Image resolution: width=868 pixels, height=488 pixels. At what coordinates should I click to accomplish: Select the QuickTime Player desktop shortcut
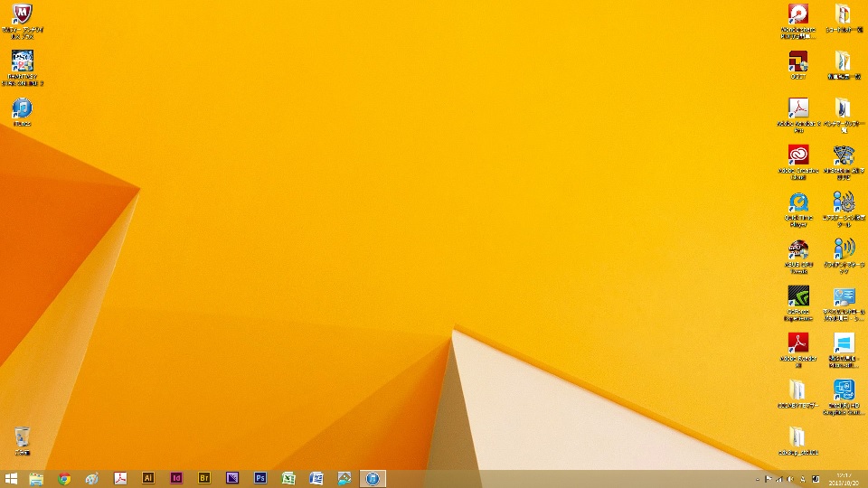click(798, 202)
